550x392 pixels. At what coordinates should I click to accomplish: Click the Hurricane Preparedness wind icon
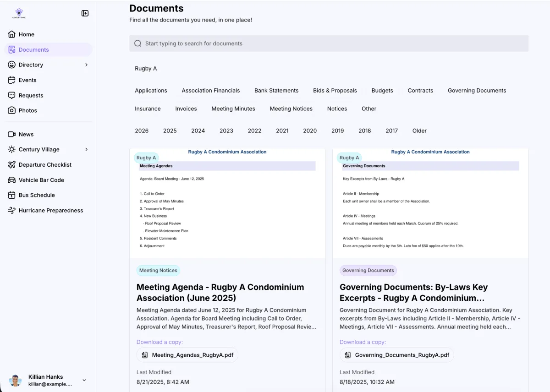pos(12,211)
